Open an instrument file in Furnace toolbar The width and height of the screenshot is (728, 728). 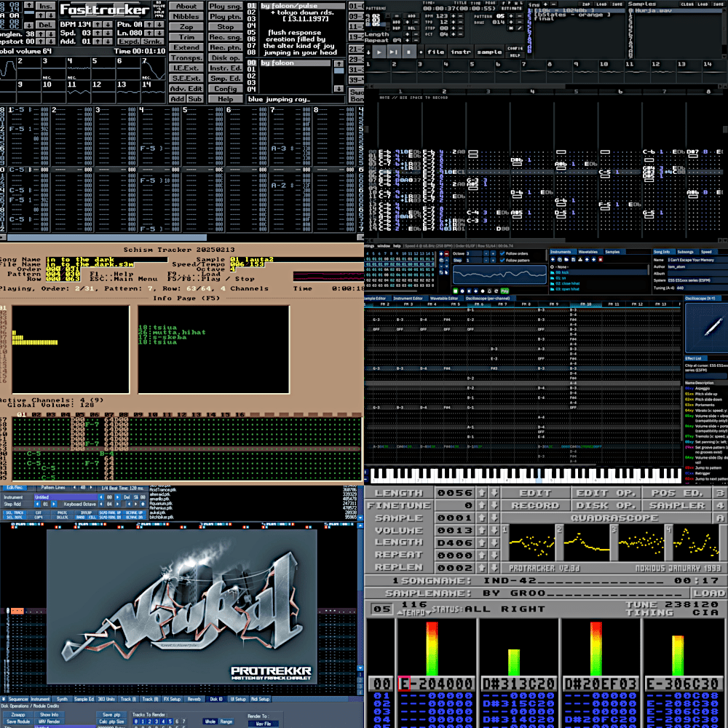click(x=566, y=260)
